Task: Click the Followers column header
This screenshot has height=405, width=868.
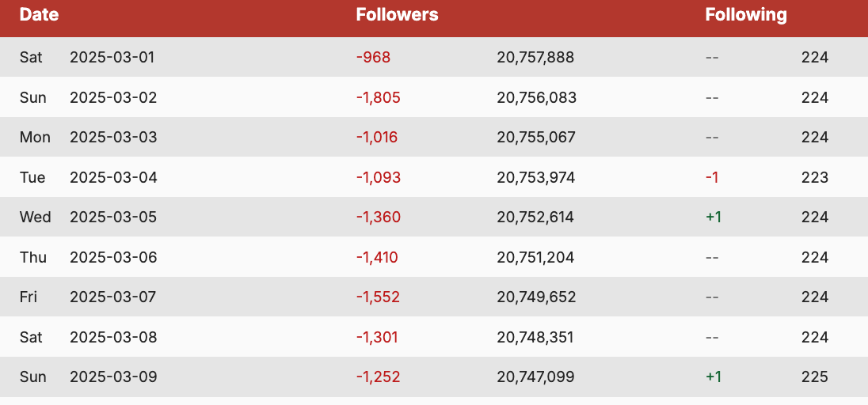Action: [397, 15]
